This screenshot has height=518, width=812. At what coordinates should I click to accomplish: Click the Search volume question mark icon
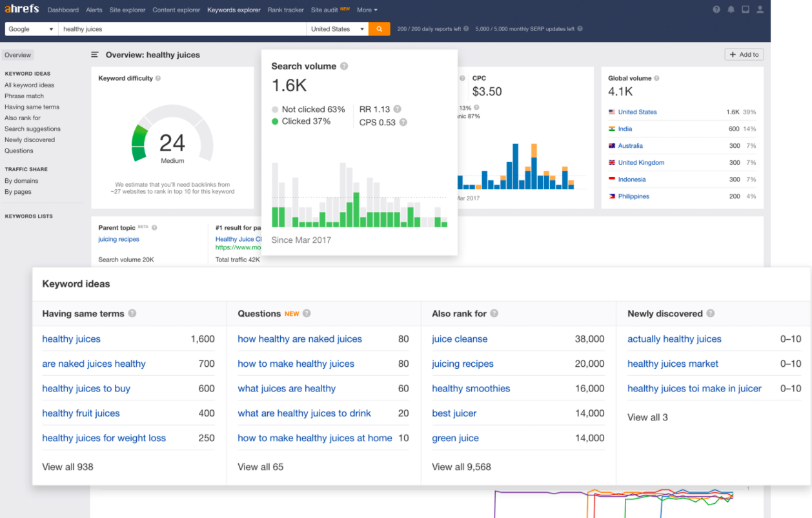tap(344, 66)
